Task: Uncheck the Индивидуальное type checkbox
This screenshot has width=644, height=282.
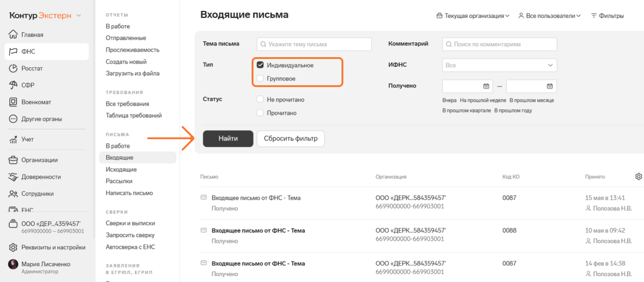Action: (x=260, y=65)
